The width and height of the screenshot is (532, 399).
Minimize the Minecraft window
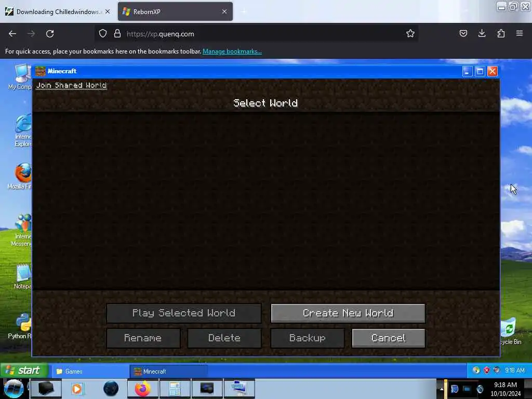(467, 71)
